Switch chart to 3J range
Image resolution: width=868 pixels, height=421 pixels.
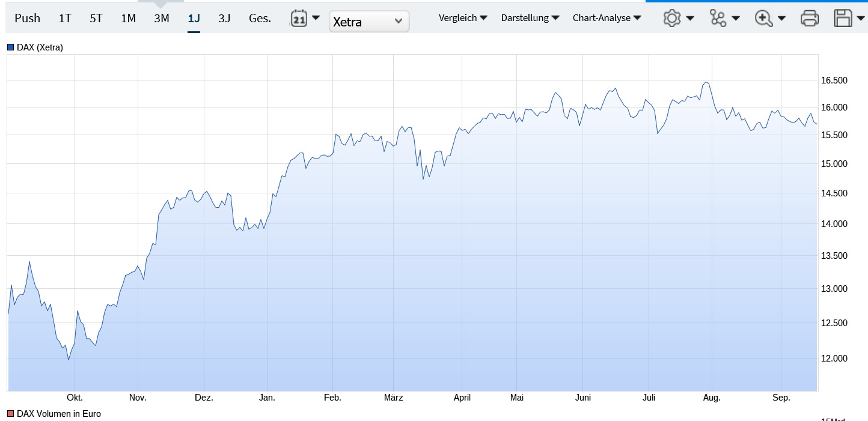click(224, 18)
